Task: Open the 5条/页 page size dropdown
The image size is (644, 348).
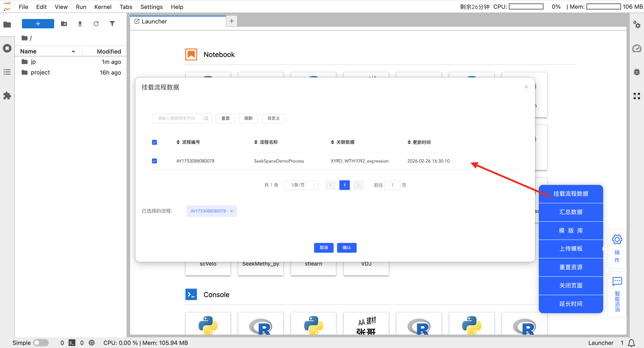Action: 301,185
